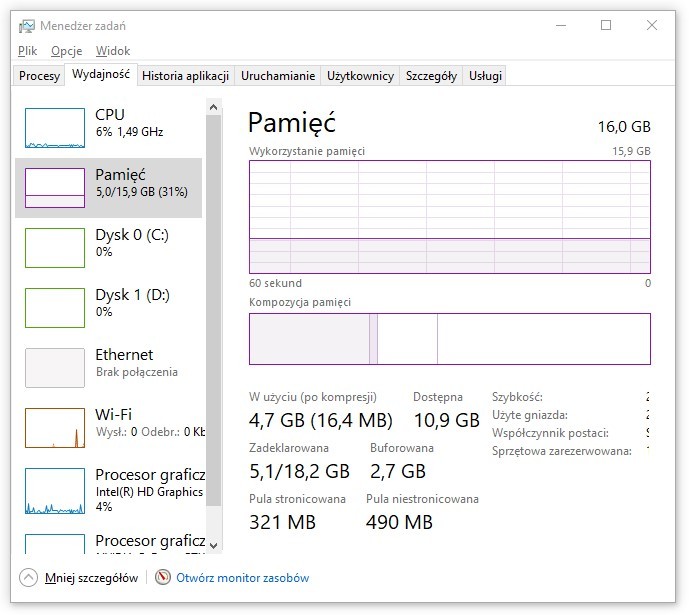Image resolution: width=689 pixels, height=615 pixels.
Task: Click the Buforowana 2,7 GB value
Action: (x=398, y=471)
